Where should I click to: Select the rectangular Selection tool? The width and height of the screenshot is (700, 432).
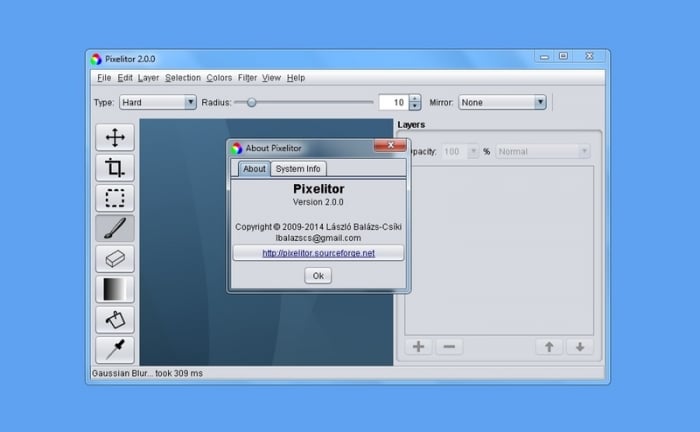tap(115, 198)
